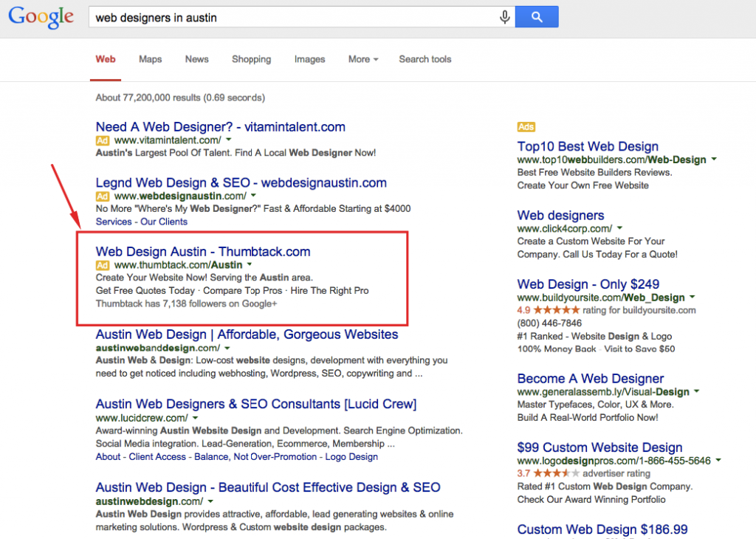This screenshot has height=539, width=756.
Task: Switch to the Images tab
Action: [309, 59]
